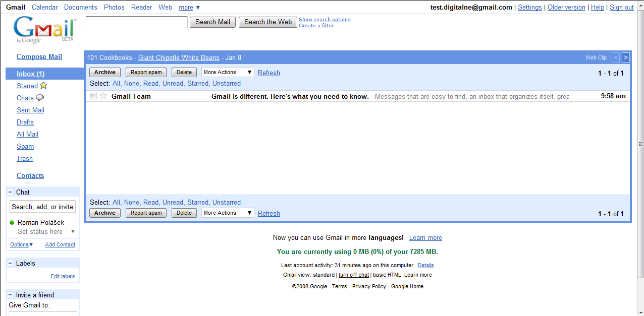Open the chat status dropdown arrow

pos(73,232)
